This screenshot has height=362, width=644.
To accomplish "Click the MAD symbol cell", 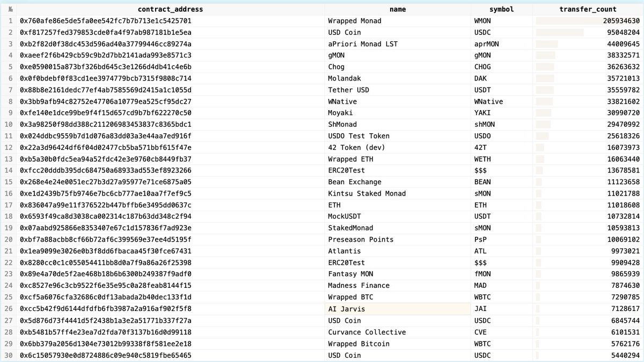I will point(502,286).
